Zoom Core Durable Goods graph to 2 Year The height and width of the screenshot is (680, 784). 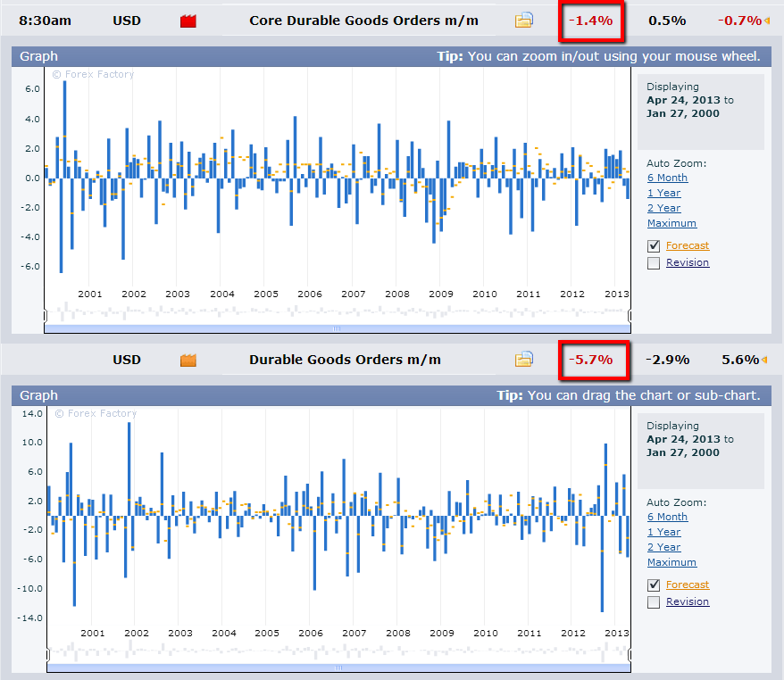click(x=663, y=208)
